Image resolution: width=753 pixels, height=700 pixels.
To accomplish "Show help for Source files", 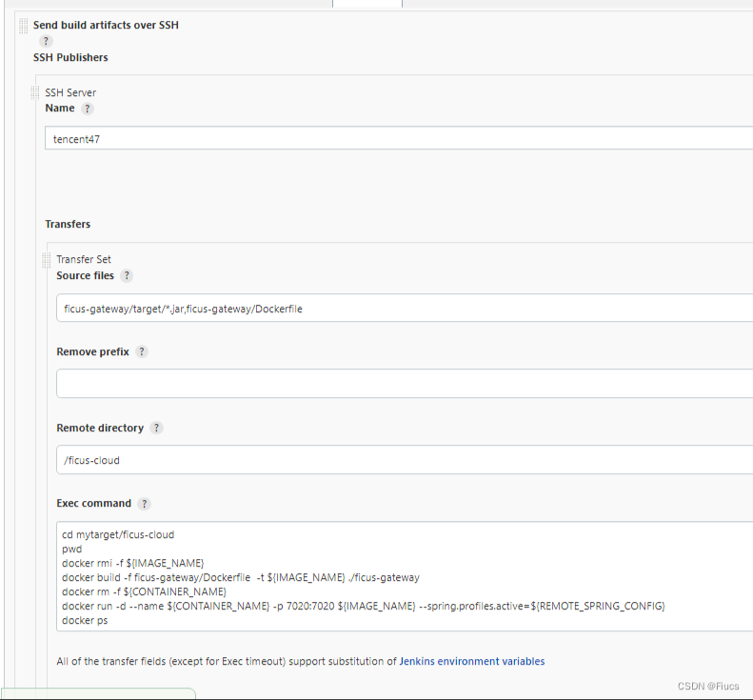I will (x=127, y=276).
